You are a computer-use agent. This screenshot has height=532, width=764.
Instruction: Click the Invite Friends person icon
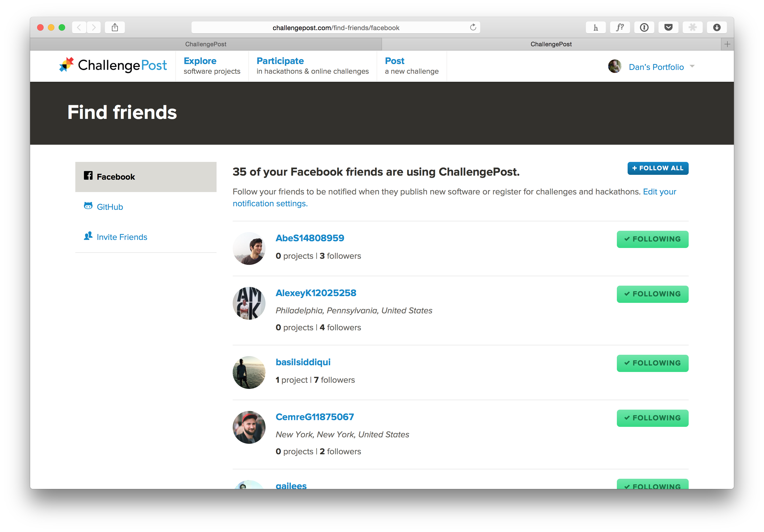[x=88, y=236]
